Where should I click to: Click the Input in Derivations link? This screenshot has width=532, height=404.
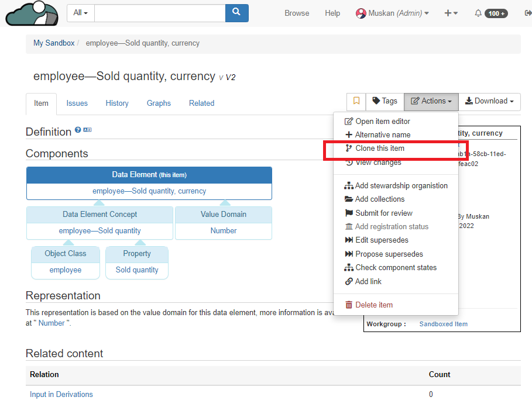point(61,395)
